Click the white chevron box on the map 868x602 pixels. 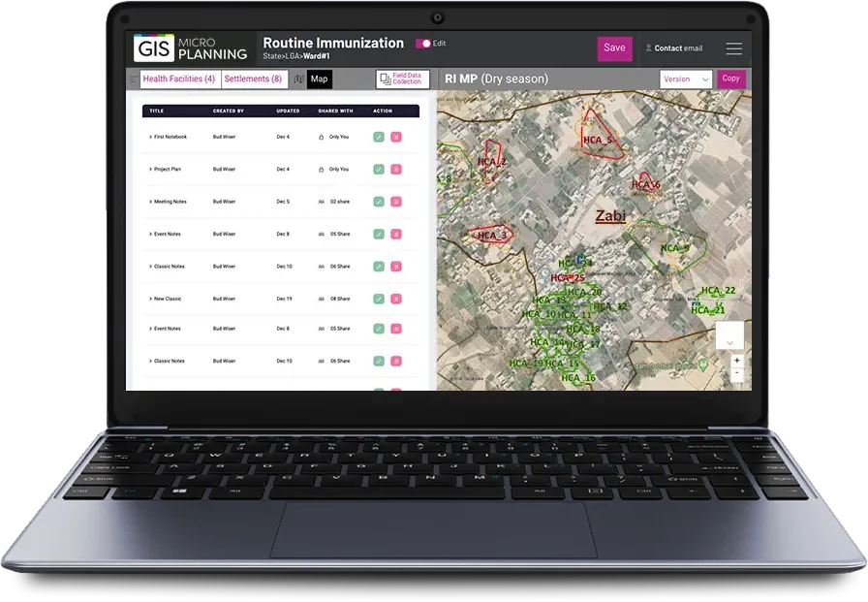[729, 335]
